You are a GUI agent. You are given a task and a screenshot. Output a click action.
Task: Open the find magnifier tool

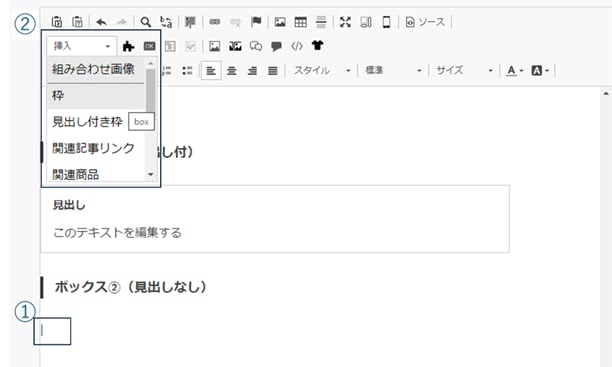pos(146,22)
